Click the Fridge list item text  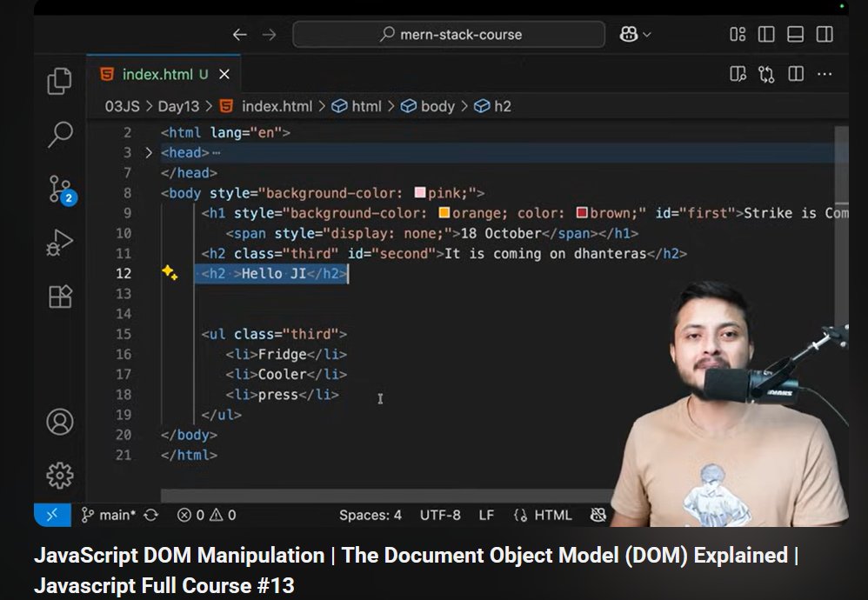click(x=283, y=354)
